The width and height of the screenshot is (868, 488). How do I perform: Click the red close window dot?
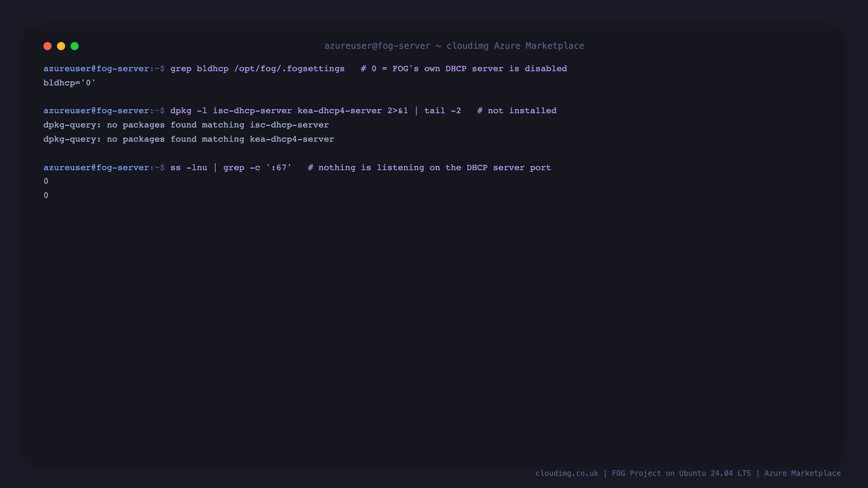point(47,46)
